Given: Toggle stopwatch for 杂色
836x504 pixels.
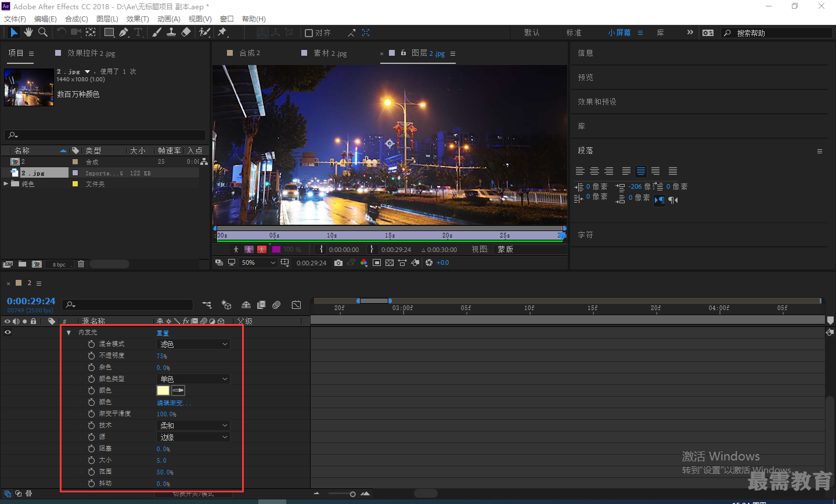Looking at the screenshot, I should [91, 367].
